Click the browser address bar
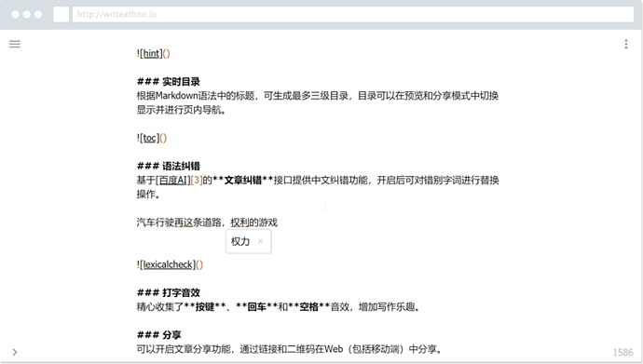Image resolution: width=643 pixels, height=364 pixels. 353,14
